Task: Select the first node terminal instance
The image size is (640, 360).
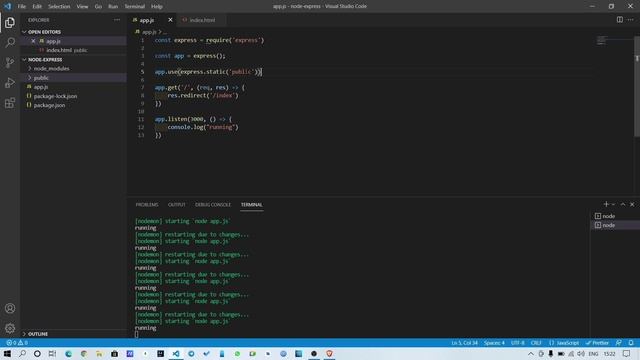Action: tap(615, 216)
